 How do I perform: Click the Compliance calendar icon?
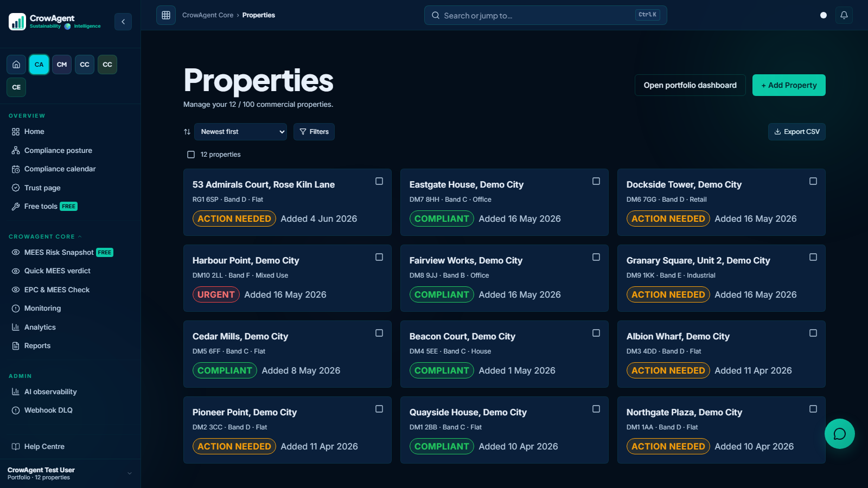16,169
